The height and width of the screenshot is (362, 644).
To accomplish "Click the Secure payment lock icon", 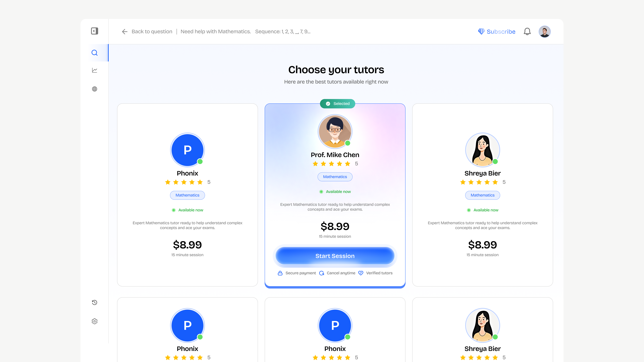I will click(280, 273).
